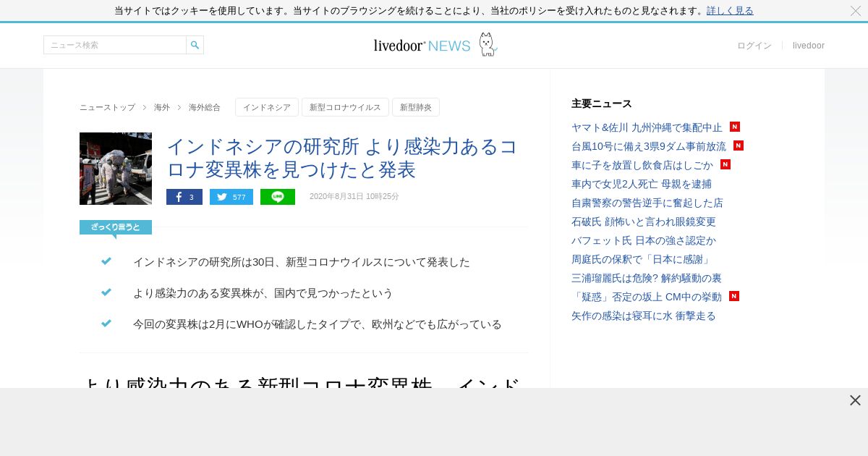Screen dimensions: 868x456
Task: Open 矢作の感染は寝耳に水 衝撃走る
Action: 644,316
